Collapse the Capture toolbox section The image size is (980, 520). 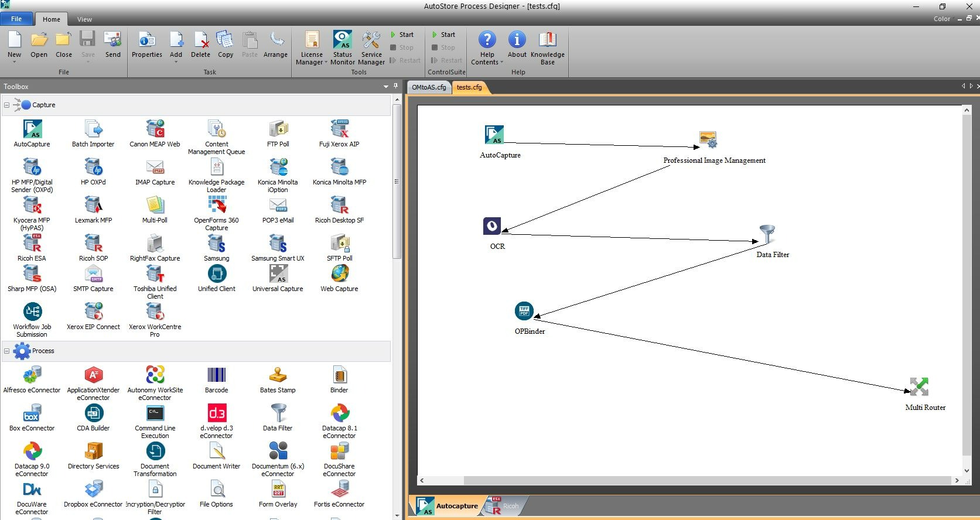7,105
